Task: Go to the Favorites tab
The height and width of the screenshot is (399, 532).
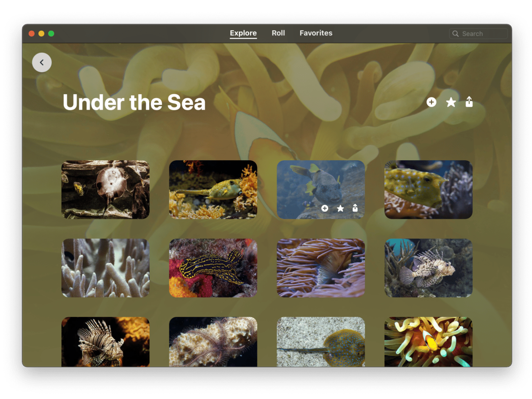Action: pyautogui.click(x=316, y=33)
